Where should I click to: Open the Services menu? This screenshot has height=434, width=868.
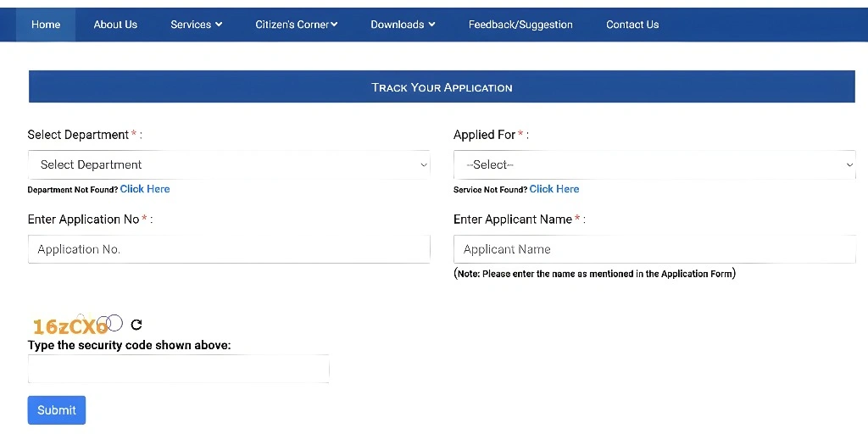(196, 25)
